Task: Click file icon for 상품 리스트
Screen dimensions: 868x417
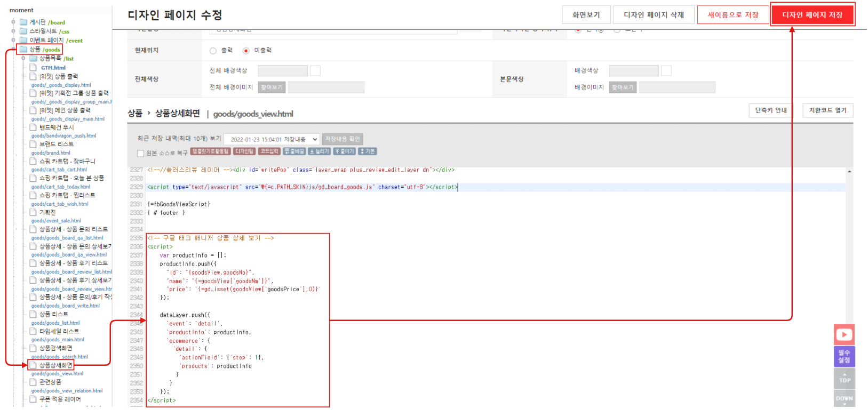Action: click(33, 314)
